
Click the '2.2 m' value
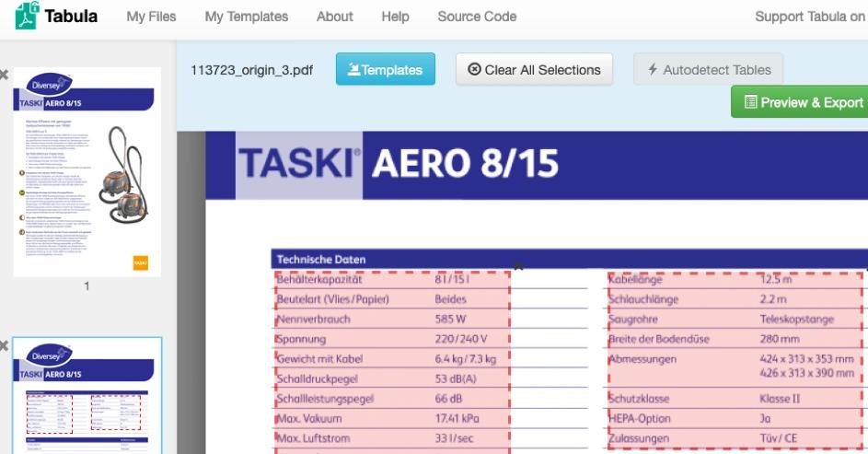tap(773, 299)
